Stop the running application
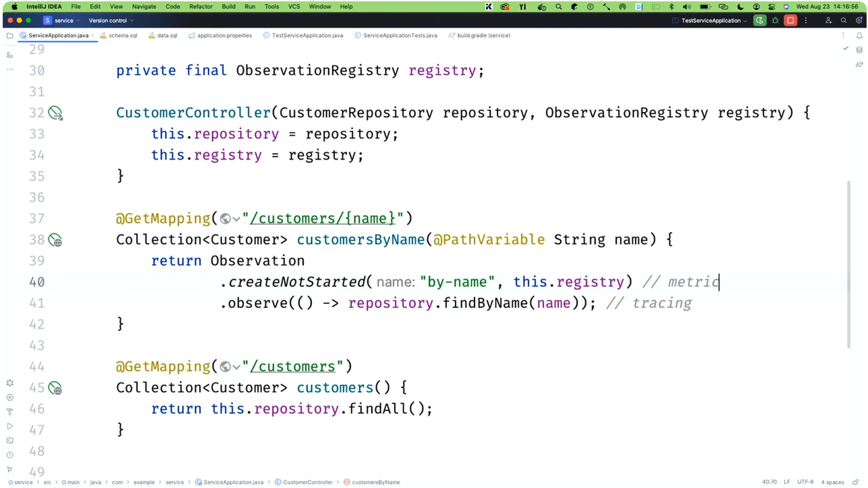The image size is (868, 488). click(x=790, y=21)
